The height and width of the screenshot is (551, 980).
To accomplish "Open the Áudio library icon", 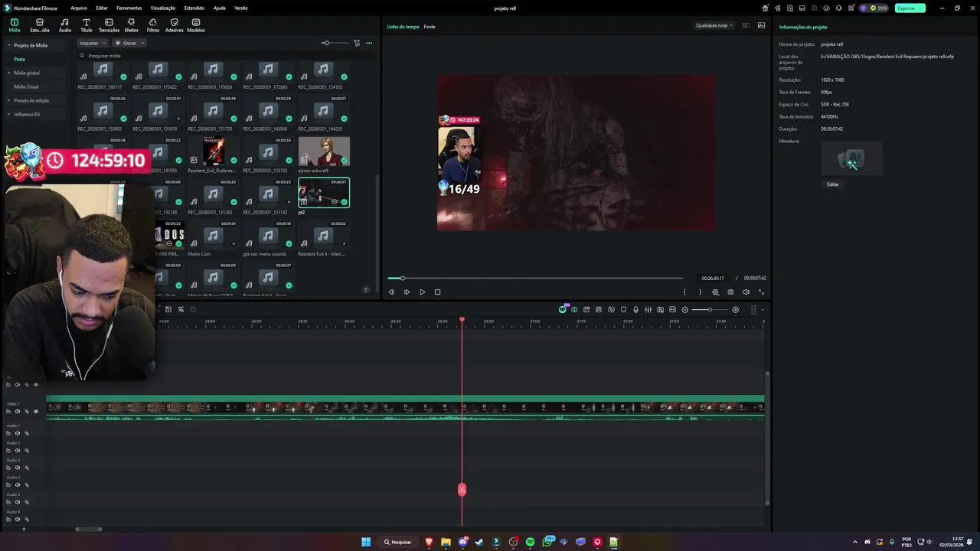I will tap(64, 23).
